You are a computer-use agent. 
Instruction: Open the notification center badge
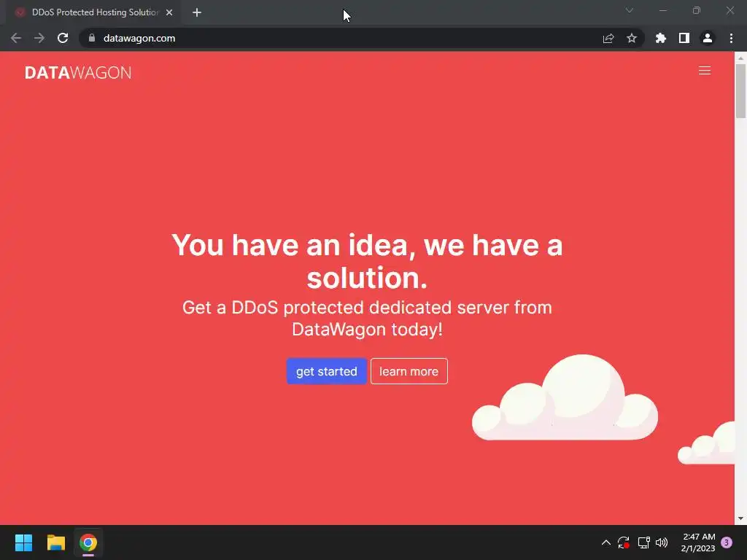click(x=727, y=542)
